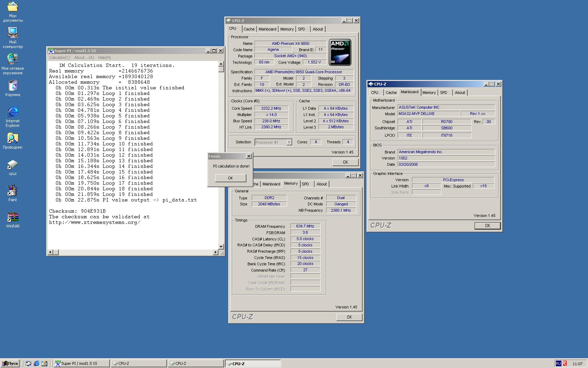Open the About...(A) menu in Super PI
The width and height of the screenshot is (588, 368).
(84, 57)
